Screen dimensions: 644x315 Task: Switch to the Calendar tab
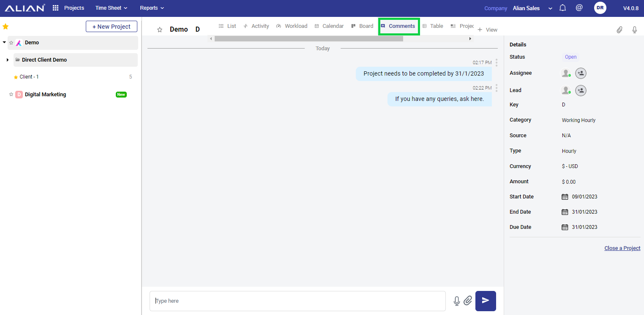(x=329, y=26)
